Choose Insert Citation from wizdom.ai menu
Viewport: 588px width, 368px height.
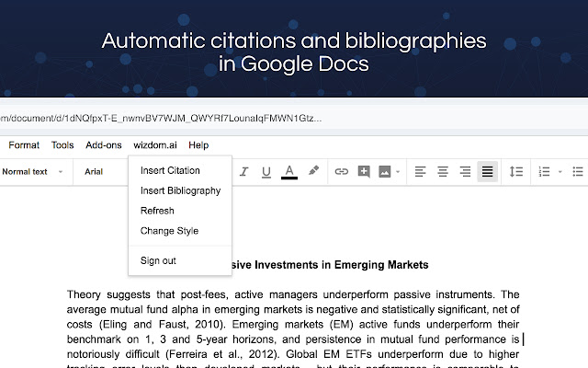pos(170,170)
